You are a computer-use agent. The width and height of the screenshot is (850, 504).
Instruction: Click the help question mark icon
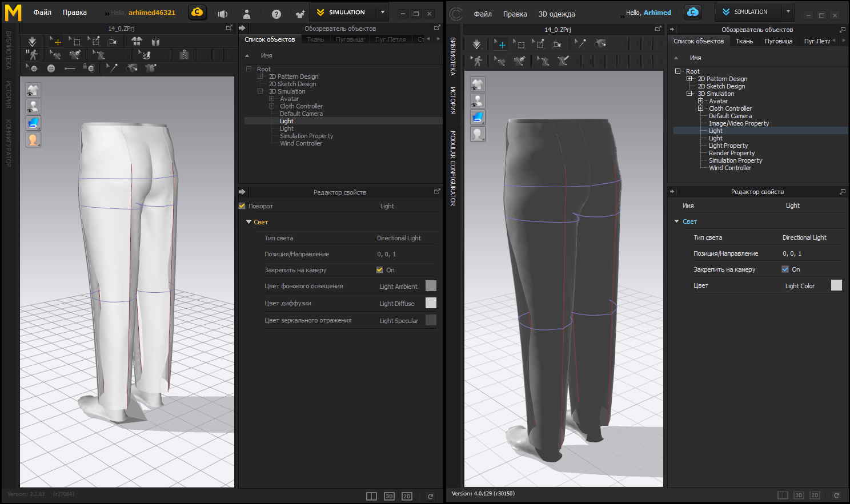[276, 14]
